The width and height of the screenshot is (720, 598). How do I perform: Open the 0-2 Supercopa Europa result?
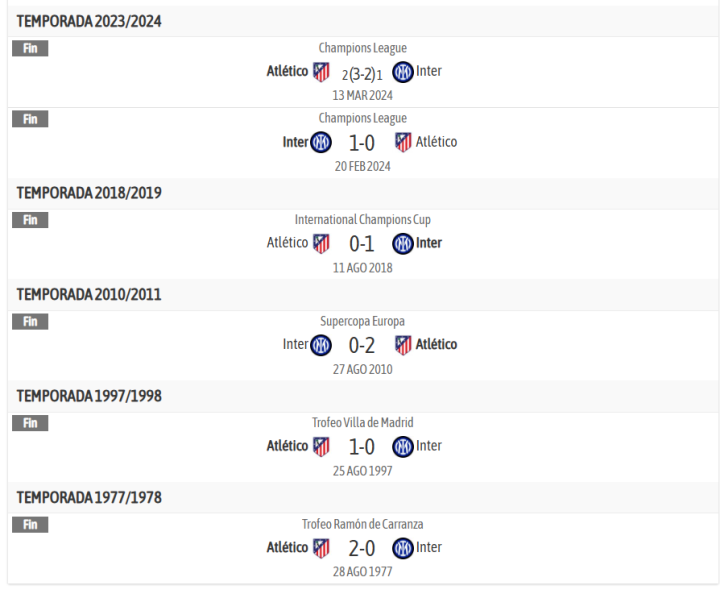click(x=362, y=346)
